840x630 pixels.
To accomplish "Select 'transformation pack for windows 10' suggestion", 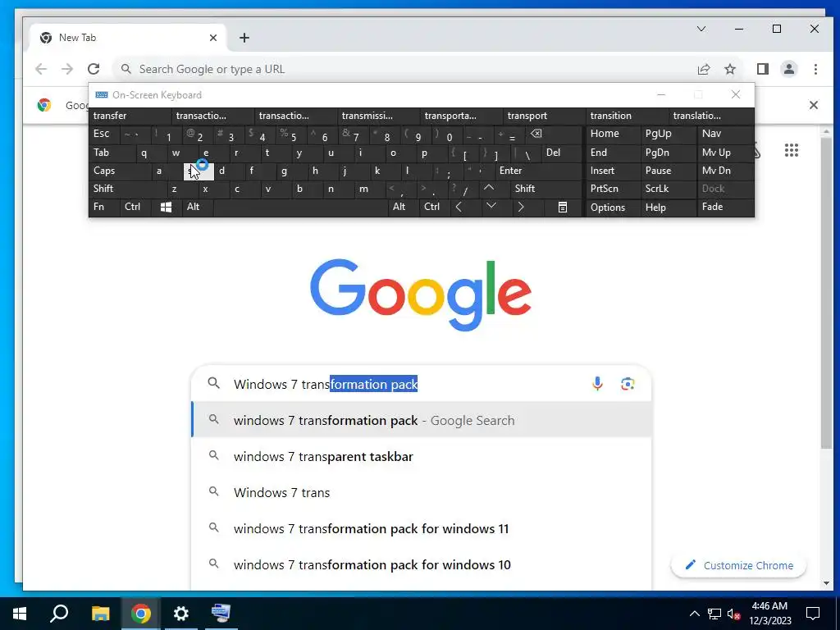I will (x=422, y=564).
